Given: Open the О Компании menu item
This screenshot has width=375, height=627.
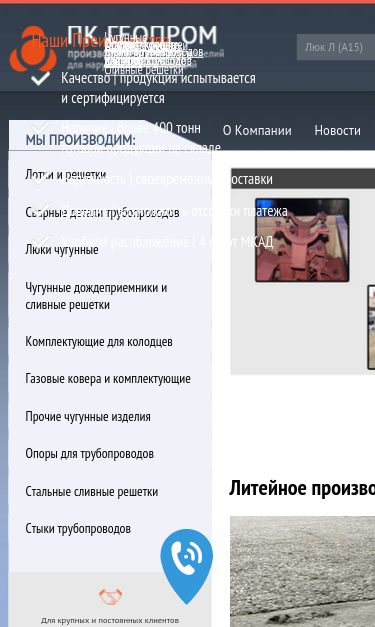Looking at the screenshot, I should tap(257, 130).
